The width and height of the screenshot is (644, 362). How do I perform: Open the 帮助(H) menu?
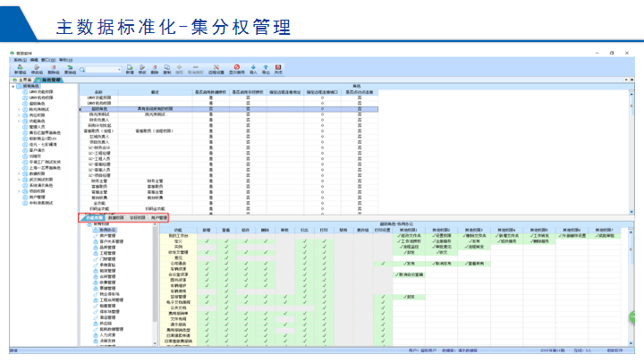click(x=65, y=60)
